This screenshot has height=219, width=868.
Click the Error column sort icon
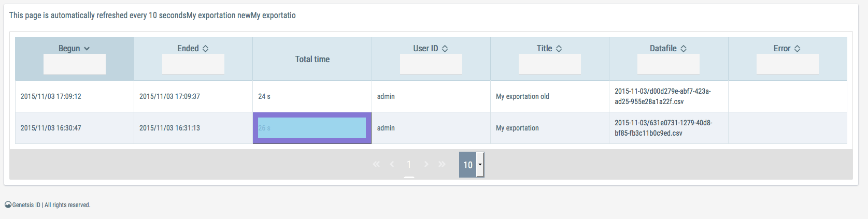pos(797,48)
